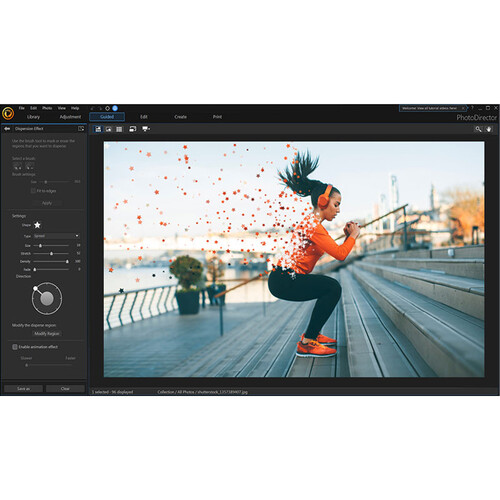Select the zoom magnifier tool
The image size is (500, 500).
pyautogui.click(x=478, y=129)
